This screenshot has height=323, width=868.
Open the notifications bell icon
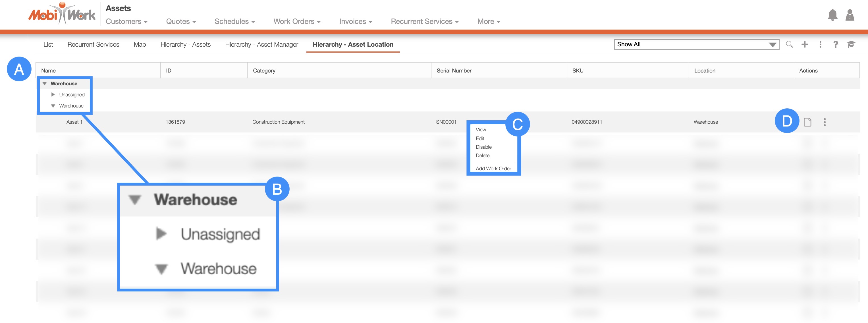point(832,15)
